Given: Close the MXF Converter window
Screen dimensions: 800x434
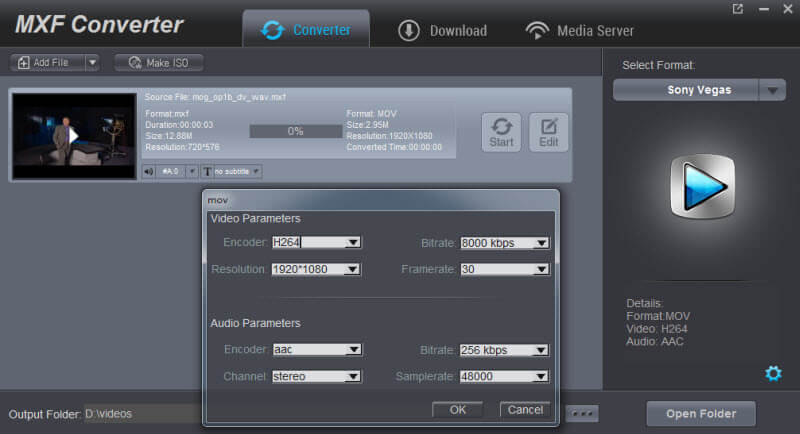Looking at the screenshot, I should point(788,9).
